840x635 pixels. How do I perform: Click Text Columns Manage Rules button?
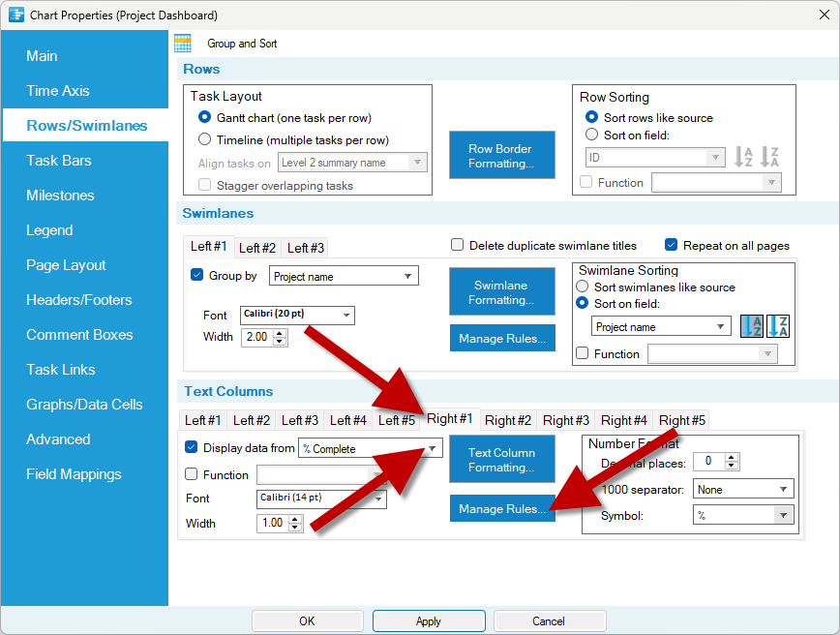[502, 508]
